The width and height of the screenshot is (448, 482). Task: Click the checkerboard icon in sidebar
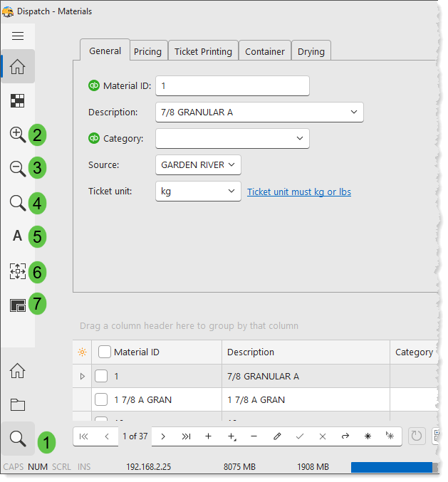(18, 100)
